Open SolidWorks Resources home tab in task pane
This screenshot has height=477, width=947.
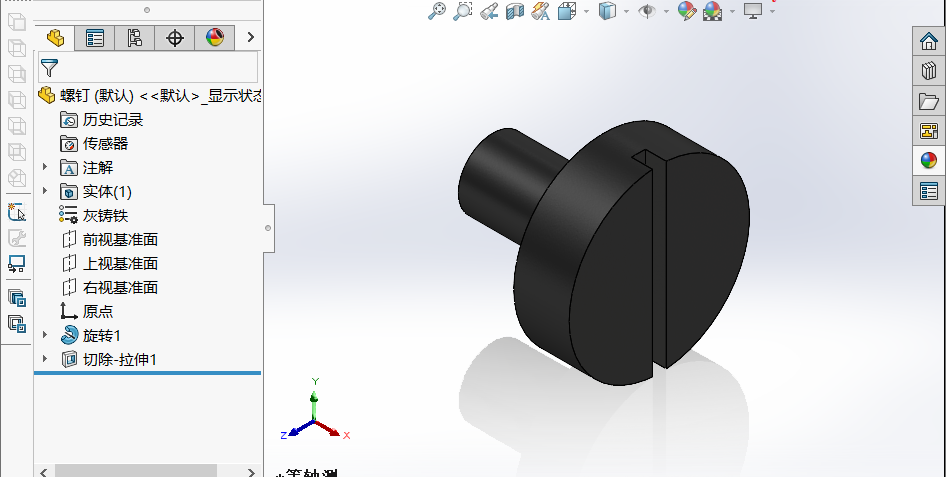tap(929, 41)
